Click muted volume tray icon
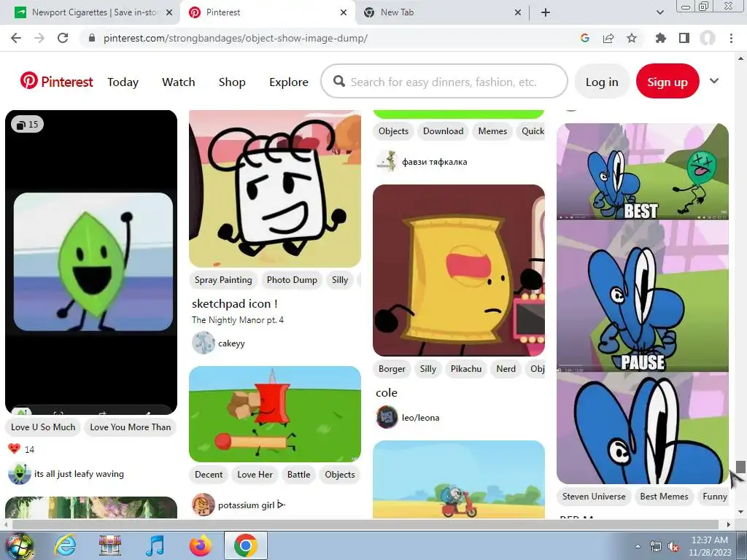Viewport: 747px width, 560px height. point(673,547)
